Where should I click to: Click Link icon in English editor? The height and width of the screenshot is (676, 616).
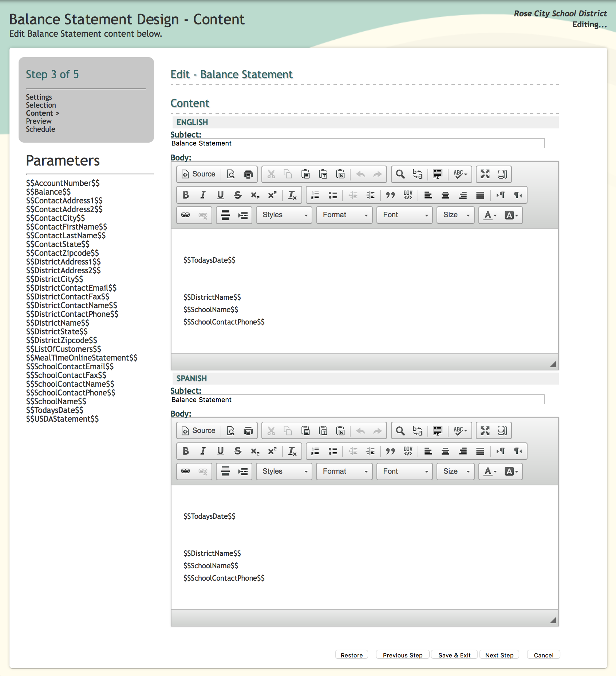(186, 215)
